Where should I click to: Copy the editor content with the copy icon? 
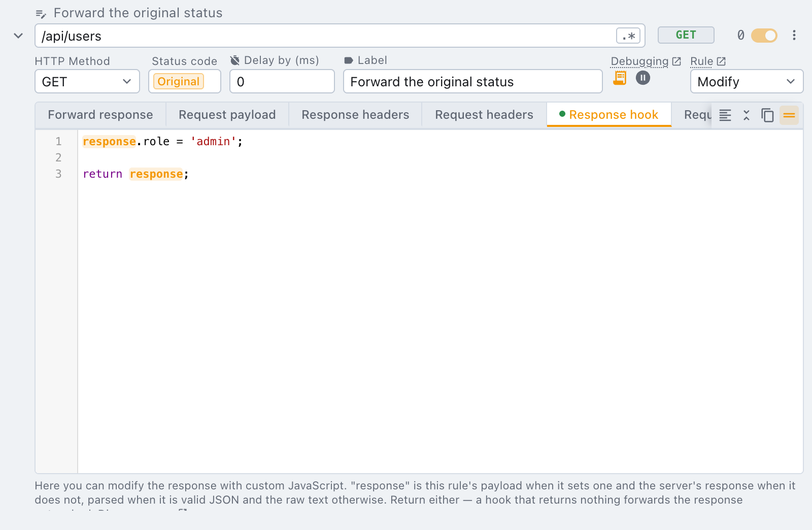(767, 115)
